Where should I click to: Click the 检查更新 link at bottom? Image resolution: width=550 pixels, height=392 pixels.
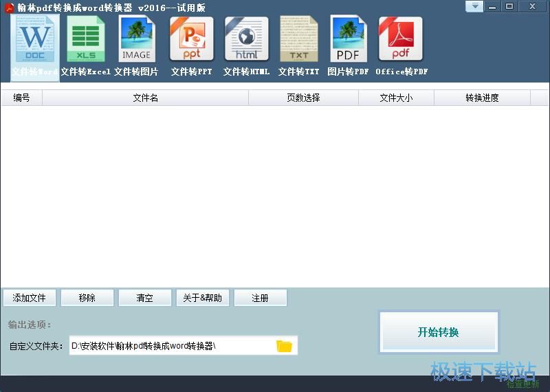(522, 384)
